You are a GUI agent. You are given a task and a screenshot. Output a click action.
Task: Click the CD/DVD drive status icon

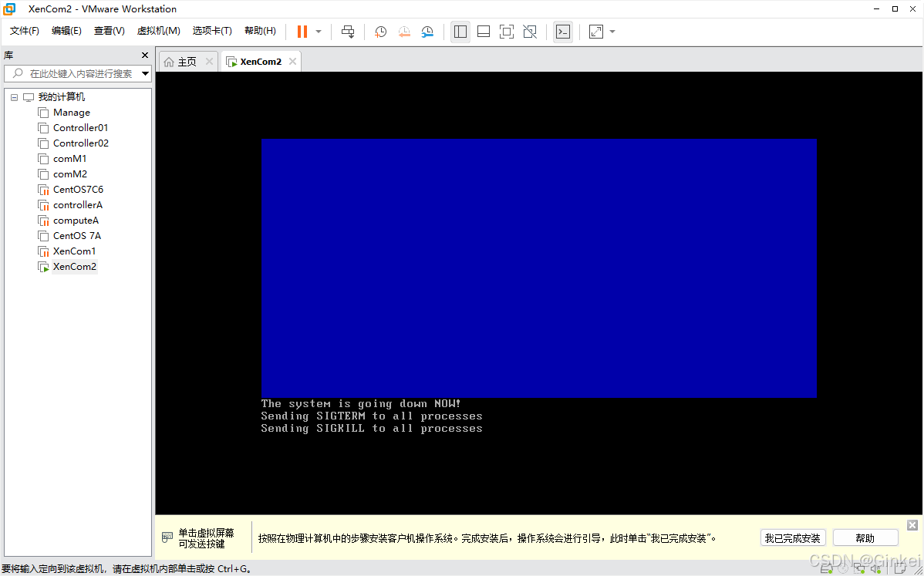click(x=843, y=568)
